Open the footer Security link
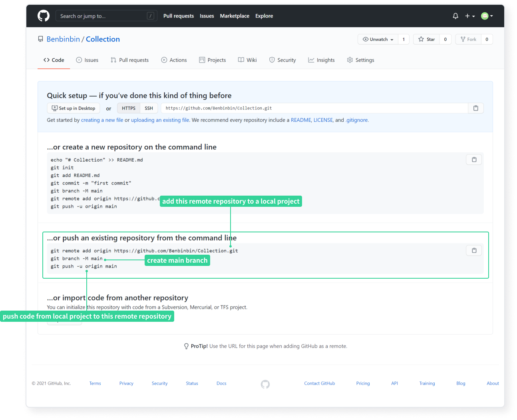Screen dimensions: 517x420 [x=159, y=383]
